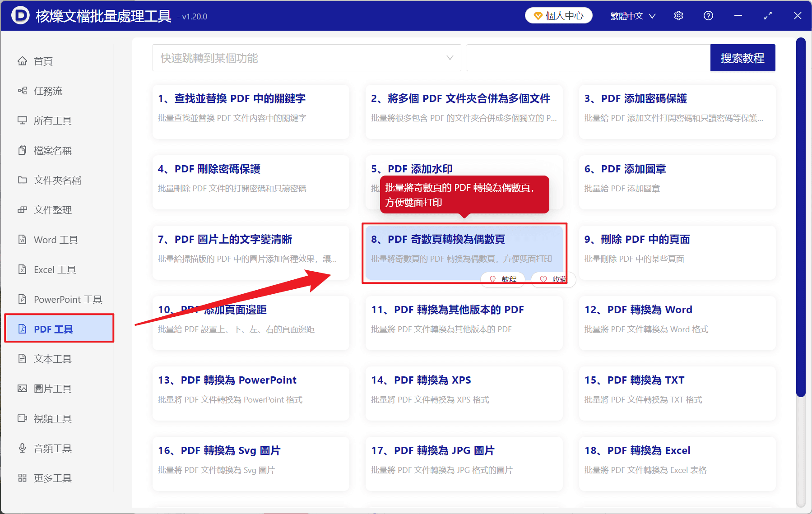Click inside the tutorial search input field
This screenshot has width=812, height=514.
[587, 58]
